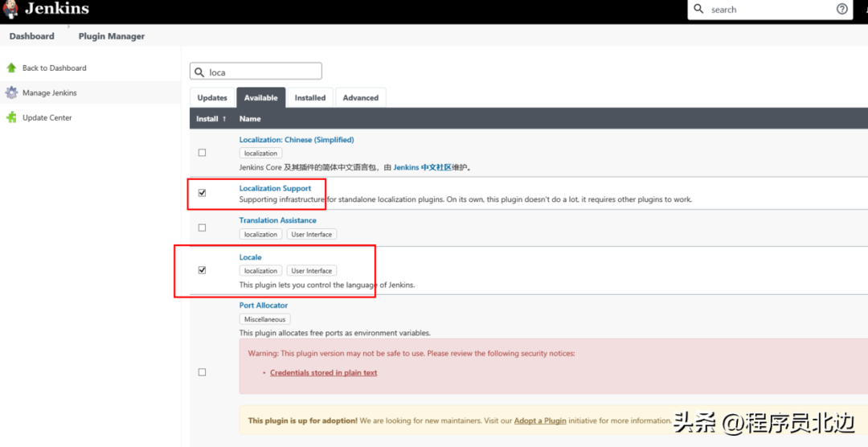Uncheck the Locale plugin install checkbox
Image resolution: width=868 pixels, height=447 pixels.
(x=202, y=270)
